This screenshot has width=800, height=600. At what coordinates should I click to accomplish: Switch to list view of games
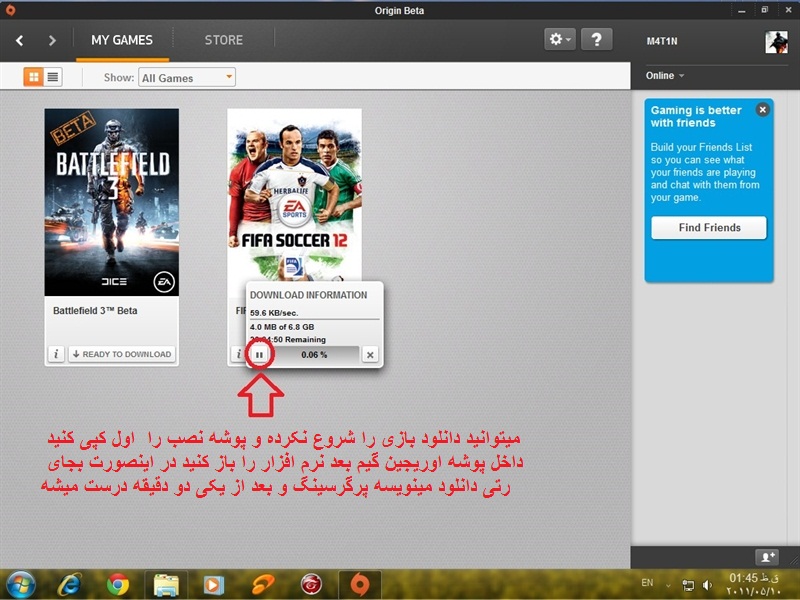[53, 77]
